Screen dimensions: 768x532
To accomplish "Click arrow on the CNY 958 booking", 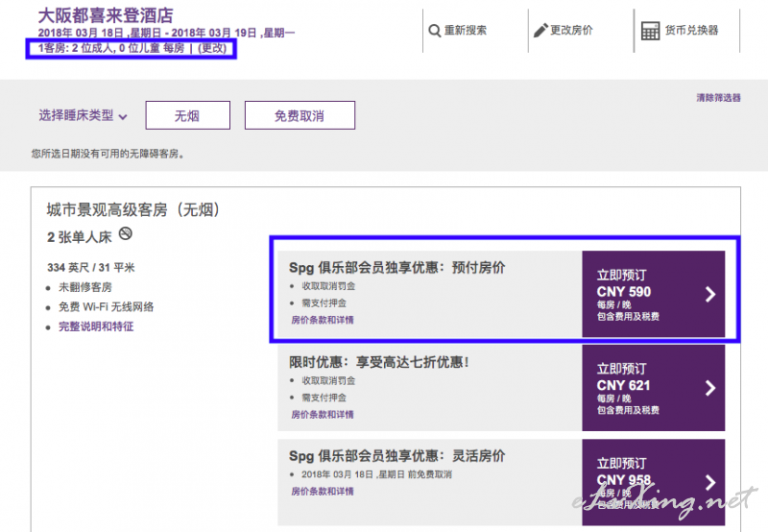I will tap(710, 482).
